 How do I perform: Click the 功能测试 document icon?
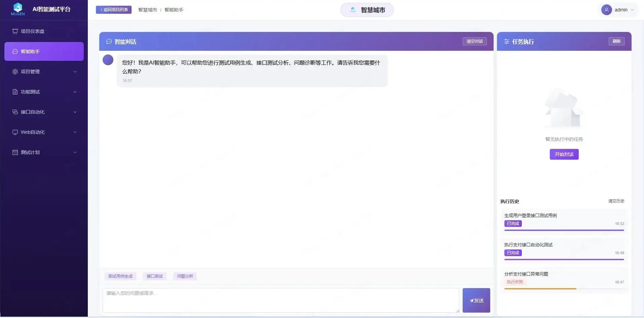click(14, 92)
